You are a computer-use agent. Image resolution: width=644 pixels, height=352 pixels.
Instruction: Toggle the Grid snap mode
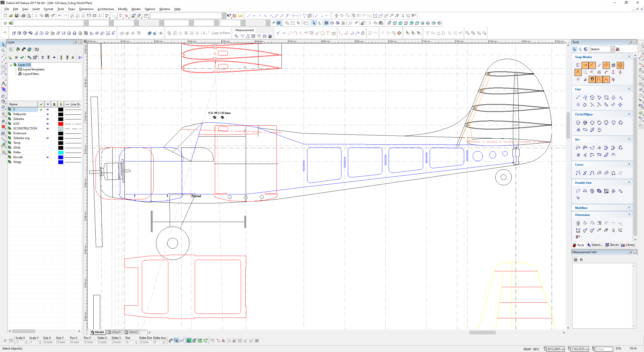585,72
